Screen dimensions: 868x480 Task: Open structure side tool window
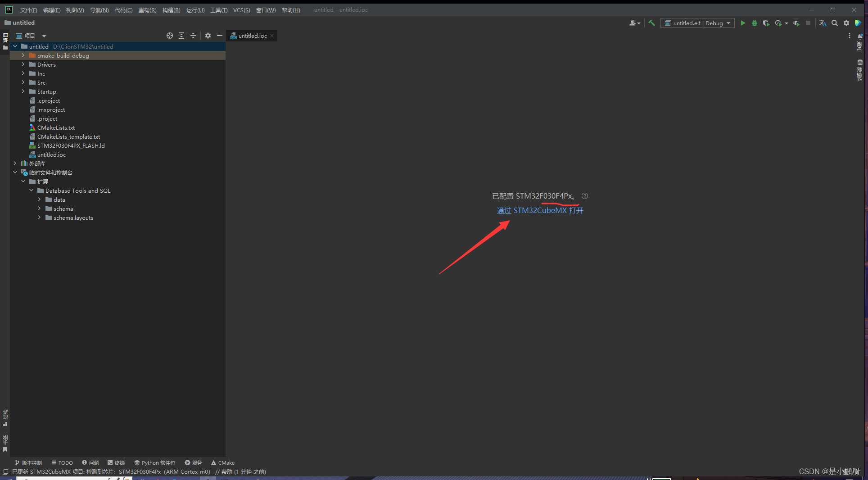tap(5, 418)
